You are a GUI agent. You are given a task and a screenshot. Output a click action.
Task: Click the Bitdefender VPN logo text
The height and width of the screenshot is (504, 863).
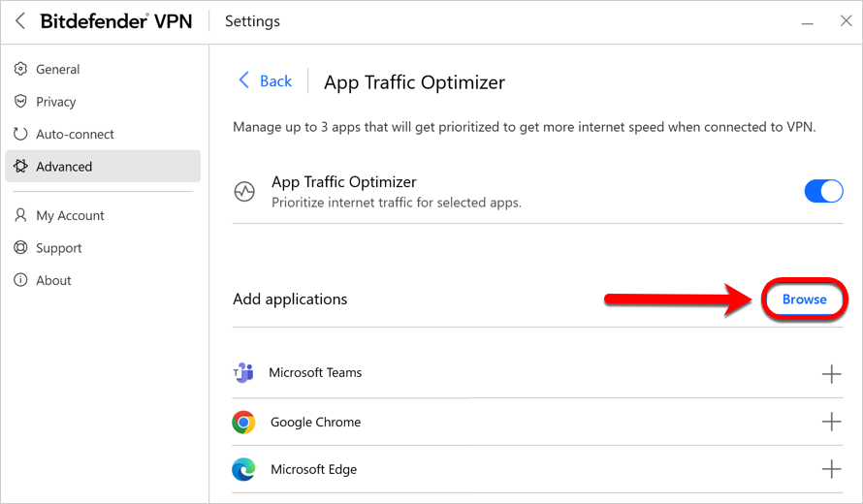pyautogui.click(x=116, y=21)
